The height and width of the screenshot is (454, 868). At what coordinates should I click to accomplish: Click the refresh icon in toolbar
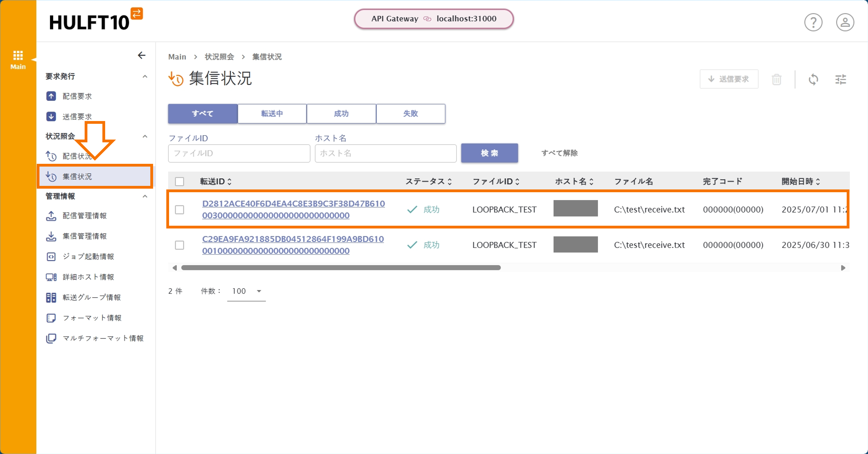tap(813, 79)
